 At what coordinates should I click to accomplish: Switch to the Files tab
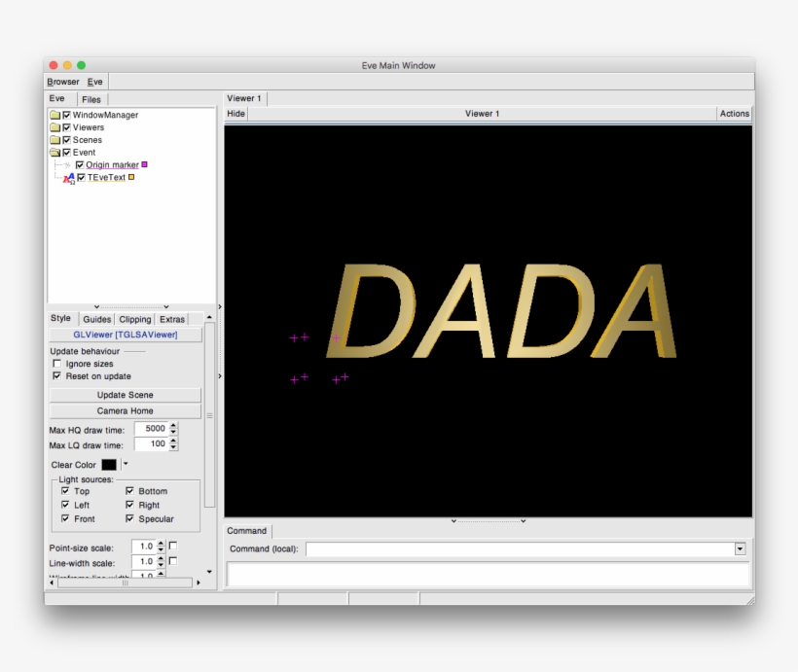pyautogui.click(x=91, y=99)
